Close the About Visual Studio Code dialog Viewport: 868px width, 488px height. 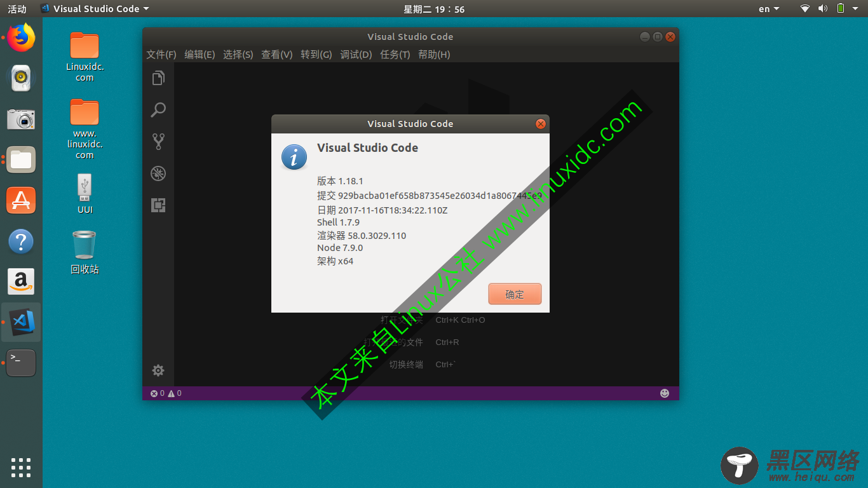(541, 124)
